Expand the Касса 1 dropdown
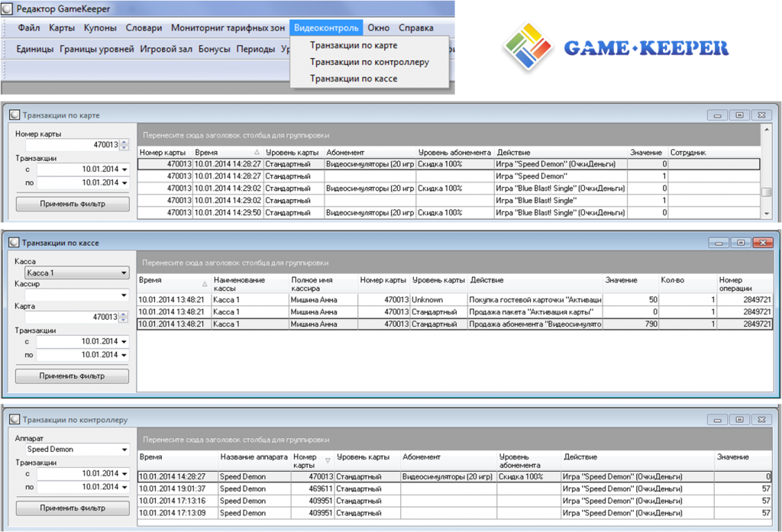Image resolution: width=782 pixels, height=532 pixels. pyautogui.click(x=124, y=272)
